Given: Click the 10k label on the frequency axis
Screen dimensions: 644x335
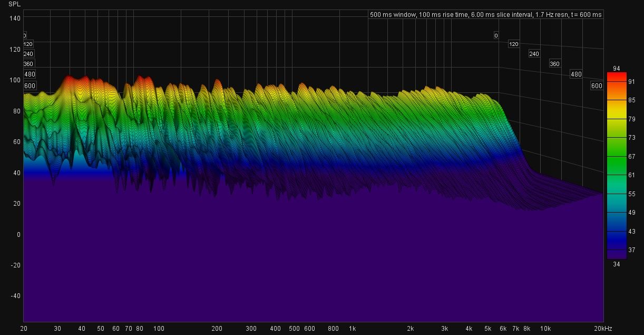Looking at the screenshot, I should pyautogui.click(x=545, y=328).
